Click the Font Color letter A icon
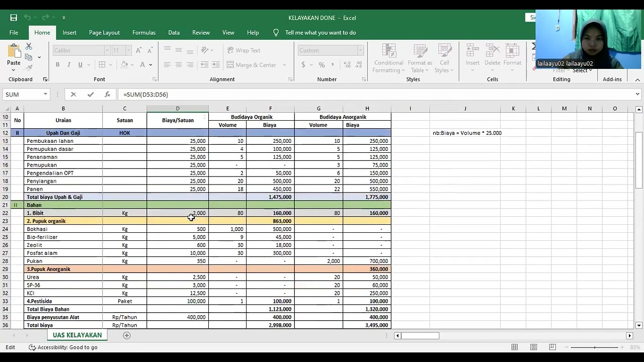The image size is (644, 362). coord(142,65)
